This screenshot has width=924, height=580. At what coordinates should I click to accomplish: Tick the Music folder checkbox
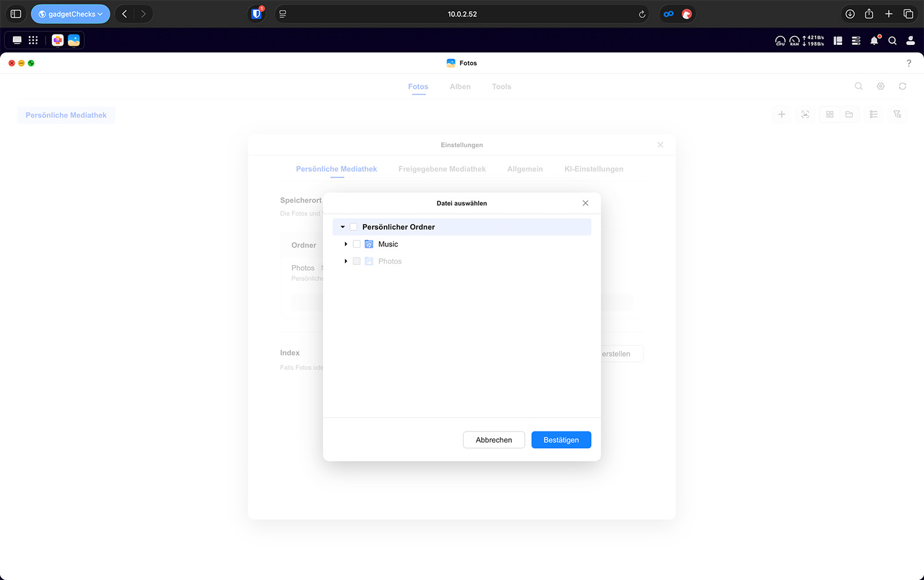coord(357,244)
